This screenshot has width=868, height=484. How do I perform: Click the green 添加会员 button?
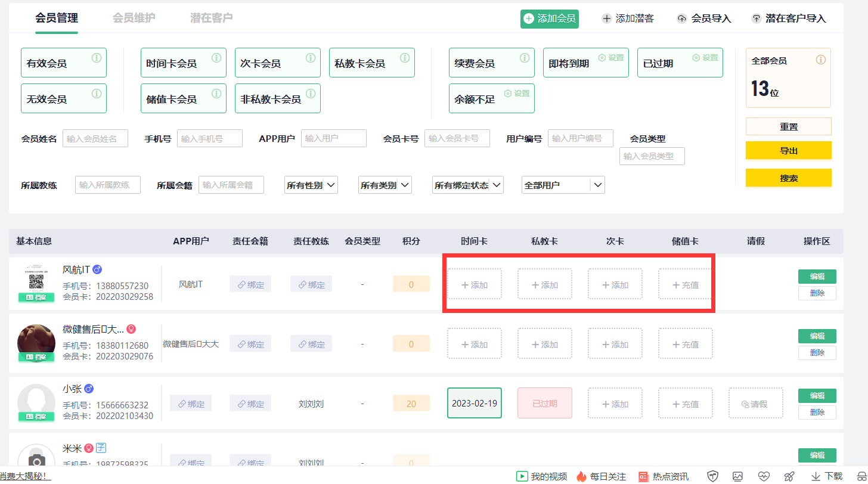pyautogui.click(x=550, y=18)
